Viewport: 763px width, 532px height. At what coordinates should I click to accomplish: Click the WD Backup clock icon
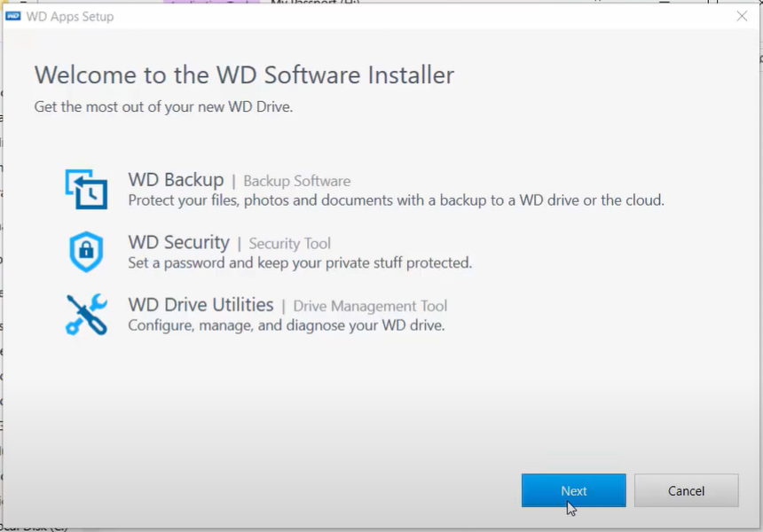pos(87,189)
